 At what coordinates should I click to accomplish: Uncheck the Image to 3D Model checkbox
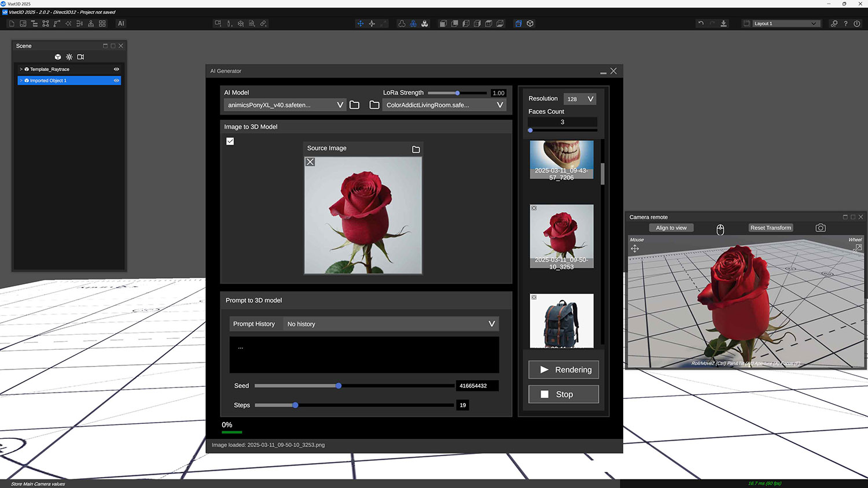pyautogui.click(x=230, y=141)
